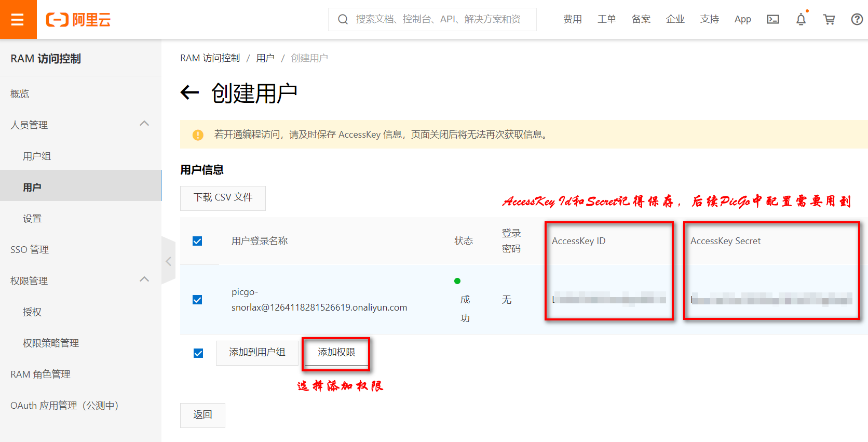This screenshot has height=442, width=868.
Task: Click the 用户信息 section heading
Action: tap(202, 170)
